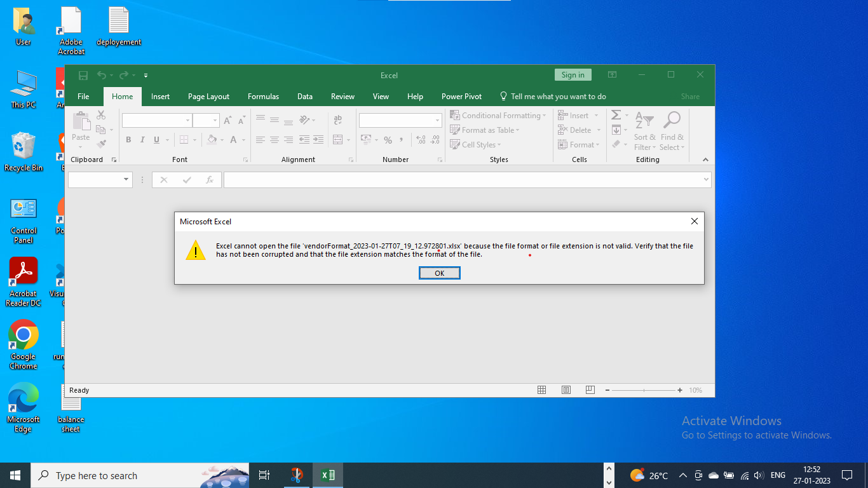Switch to the Formulas tab

click(263, 97)
